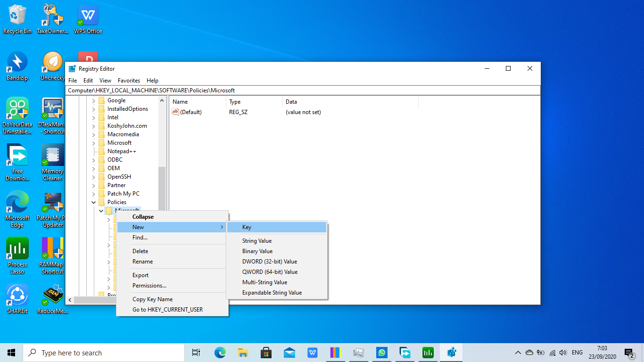Open the Recycle Bin desktop icon
644x362 pixels.
click(x=17, y=19)
